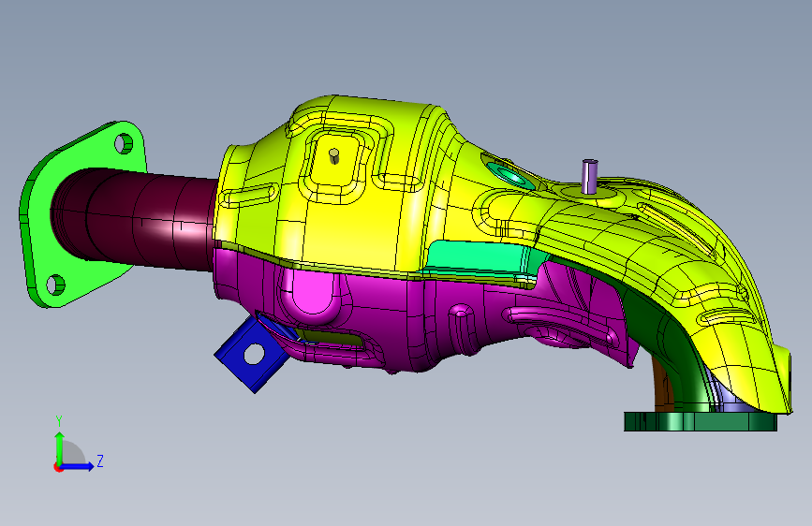This screenshot has height=526, width=812.
Task: Click the Z axis label
Action: tap(100, 460)
